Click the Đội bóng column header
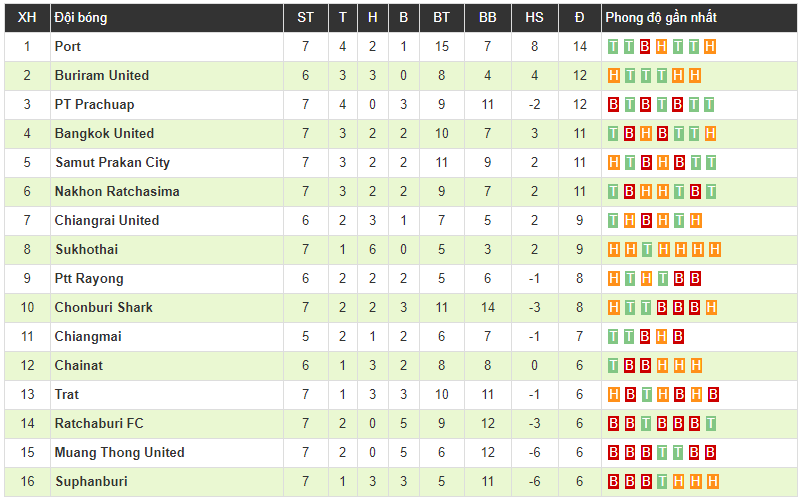Image resolution: width=804 pixels, height=502 pixels. click(x=81, y=17)
